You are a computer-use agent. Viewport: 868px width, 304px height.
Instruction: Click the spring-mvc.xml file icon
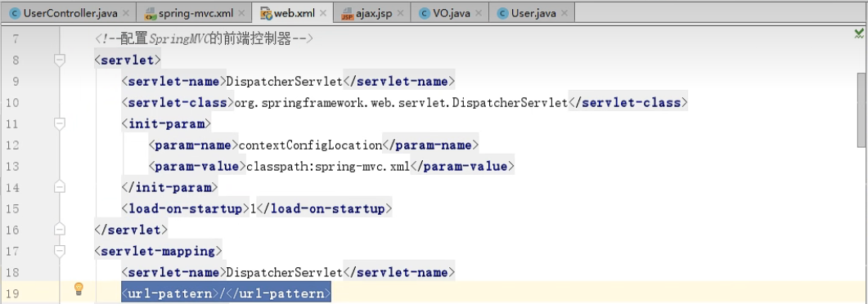150,13
